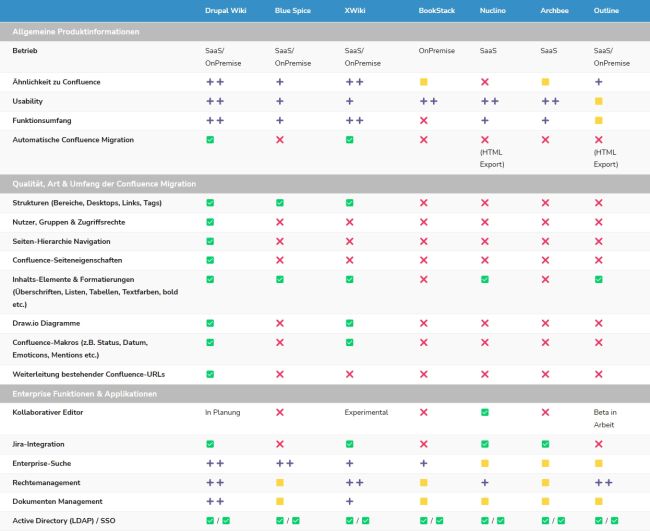Click Archbee's green checkmark for Jira-Integration

(545, 444)
